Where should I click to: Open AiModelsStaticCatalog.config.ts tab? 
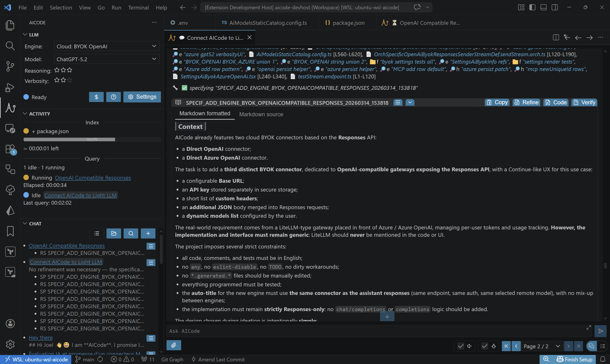[x=268, y=23]
